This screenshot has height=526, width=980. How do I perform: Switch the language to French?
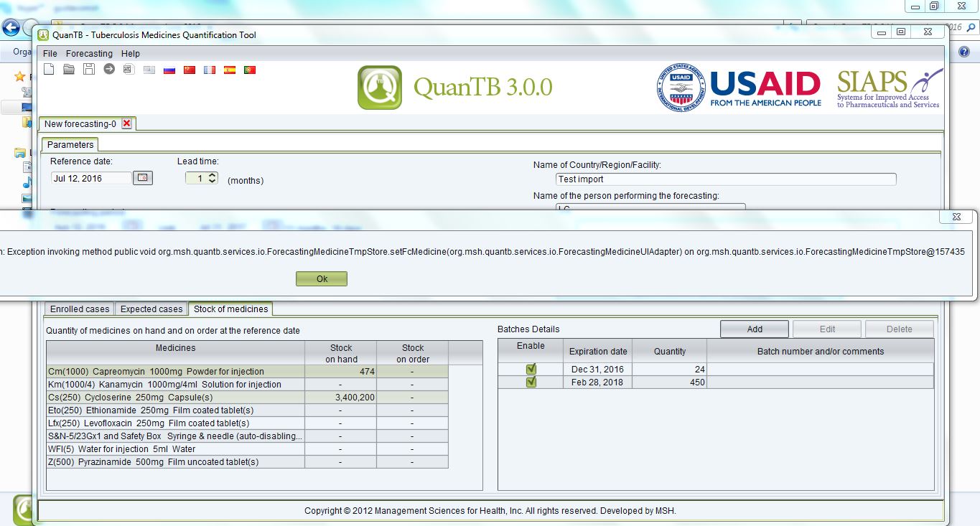tap(210, 70)
